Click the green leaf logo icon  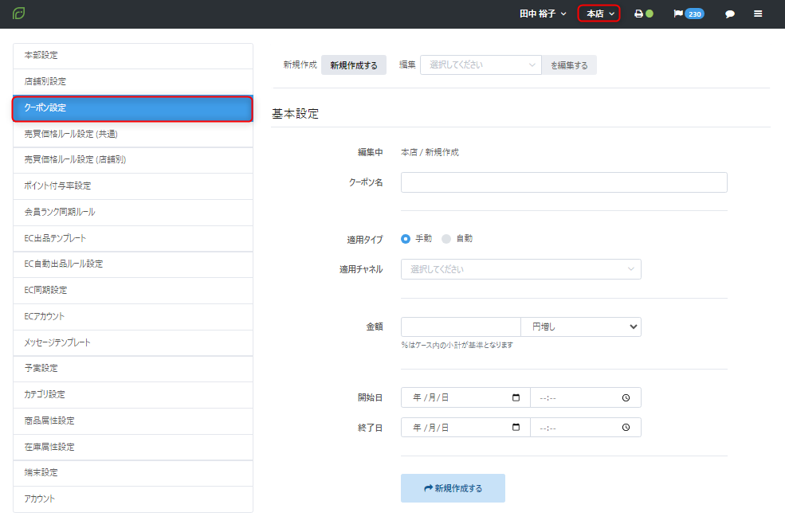coord(19,14)
